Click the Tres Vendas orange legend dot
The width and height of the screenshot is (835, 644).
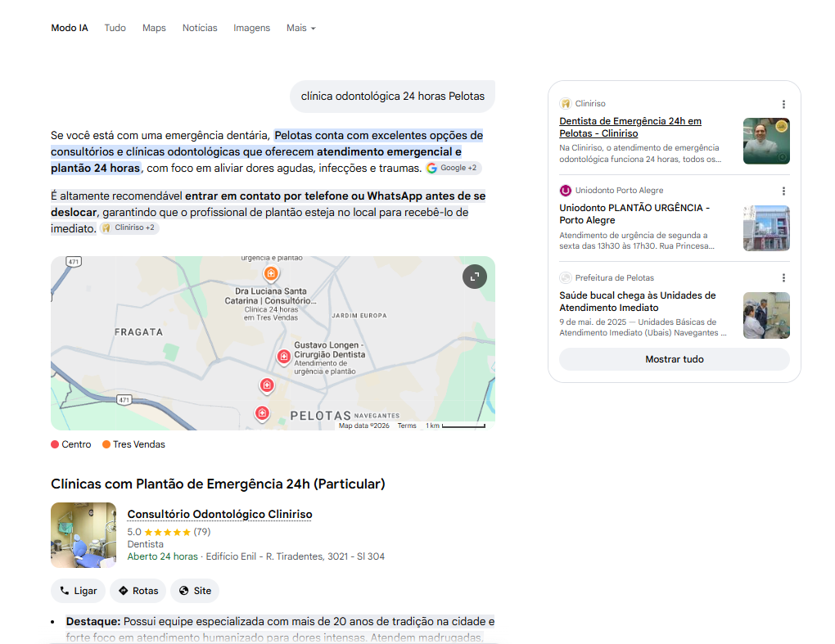tap(106, 444)
